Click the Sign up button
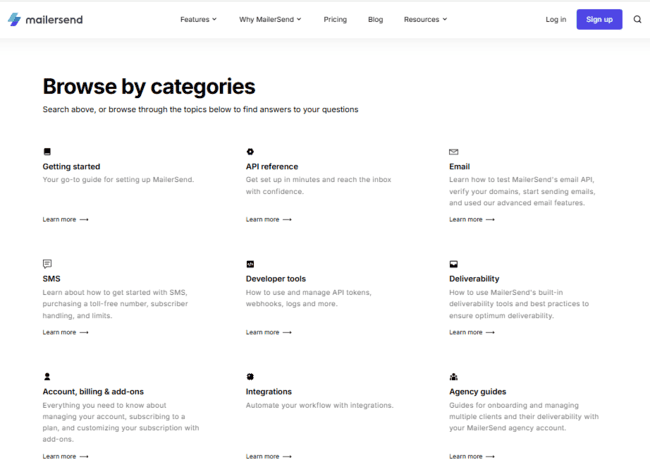 click(599, 19)
